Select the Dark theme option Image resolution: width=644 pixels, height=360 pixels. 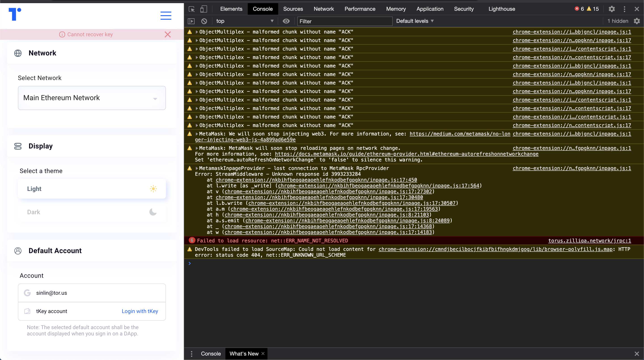point(92,212)
